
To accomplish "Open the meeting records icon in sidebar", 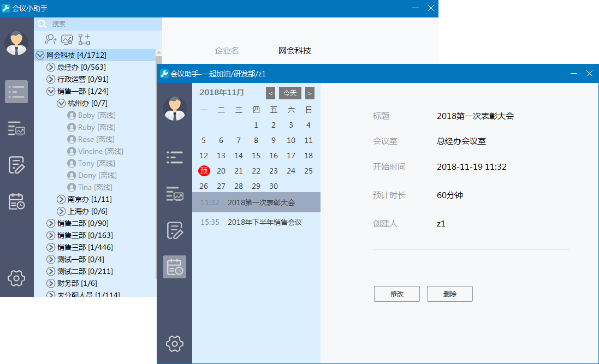I will coord(16,129).
